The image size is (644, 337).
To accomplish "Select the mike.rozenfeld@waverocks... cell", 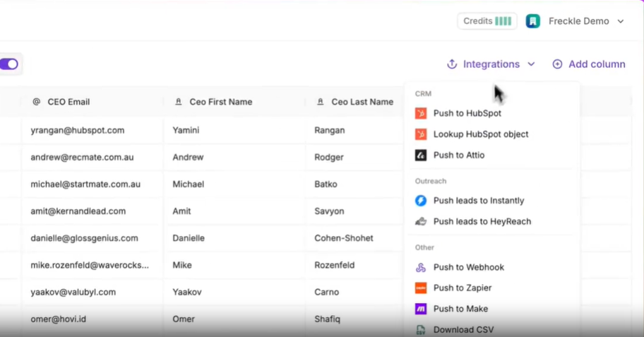I will point(93,265).
